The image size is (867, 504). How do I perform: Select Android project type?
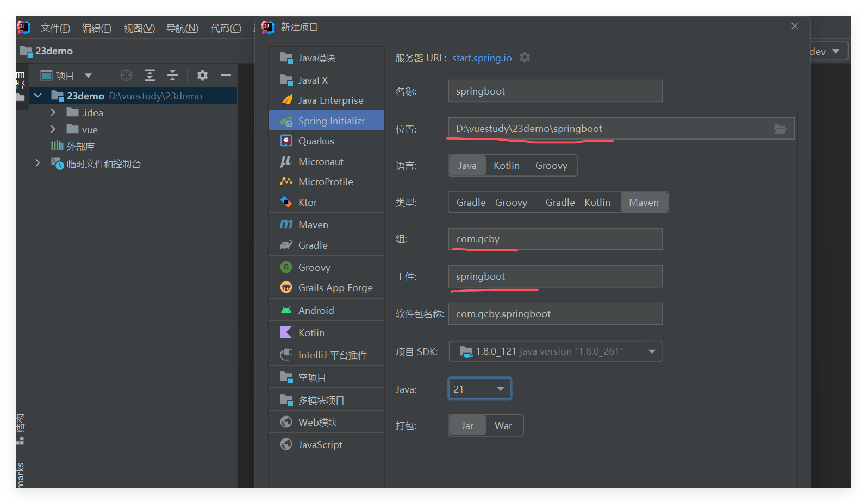coord(326,310)
